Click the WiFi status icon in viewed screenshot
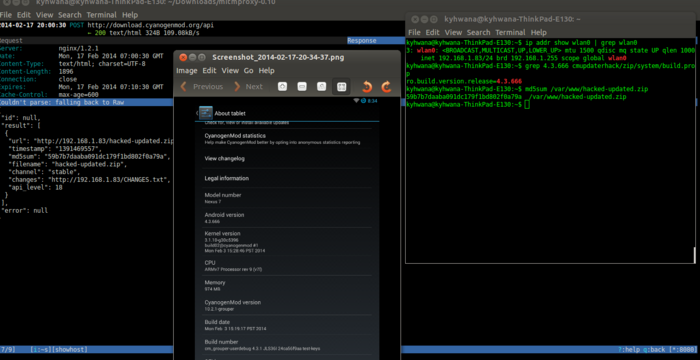Image resolution: width=700 pixels, height=360 pixels. (x=356, y=100)
